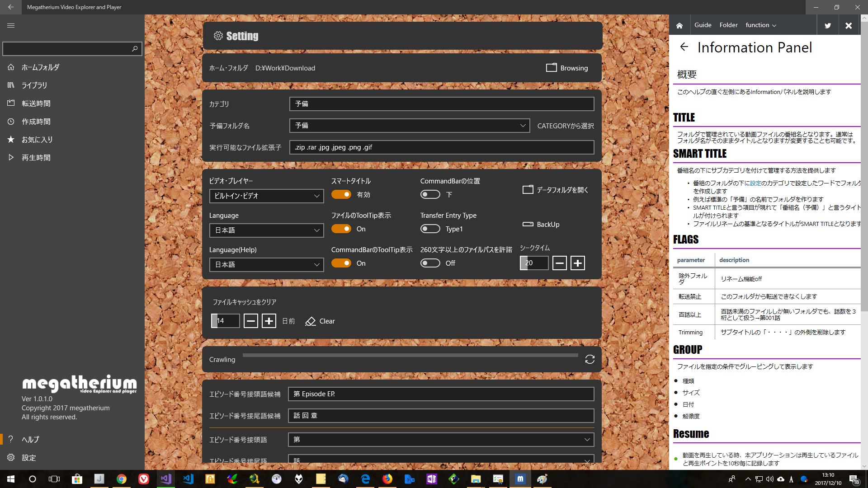This screenshot has width=868, height=488.
Task: Open the function menu in help panel
Action: click(x=760, y=25)
